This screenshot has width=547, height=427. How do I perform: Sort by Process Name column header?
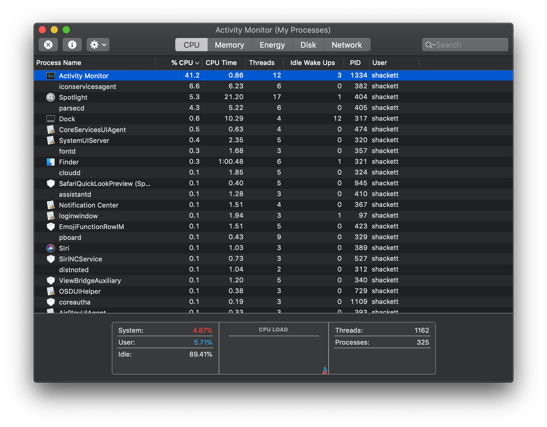coord(94,63)
